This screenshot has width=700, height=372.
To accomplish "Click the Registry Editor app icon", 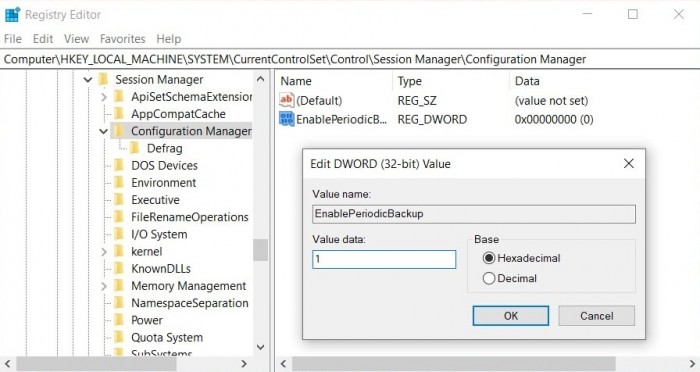I will click(12, 14).
